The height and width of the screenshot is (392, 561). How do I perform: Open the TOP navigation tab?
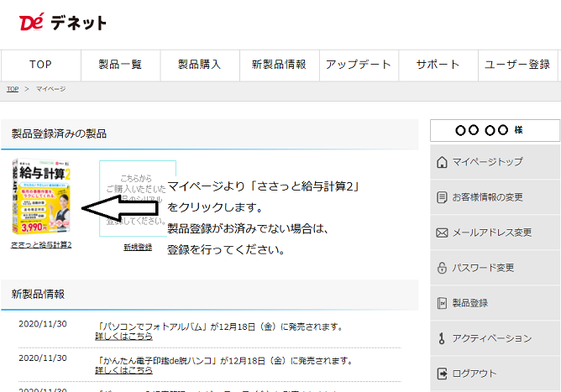tap(41, 65)
